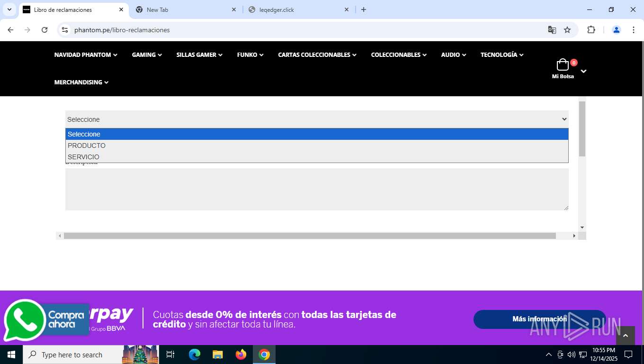Click the form scrollbar down arrow
Image resolution: width=644 pixels, height=364 pixels.
(x=582, y=227)
